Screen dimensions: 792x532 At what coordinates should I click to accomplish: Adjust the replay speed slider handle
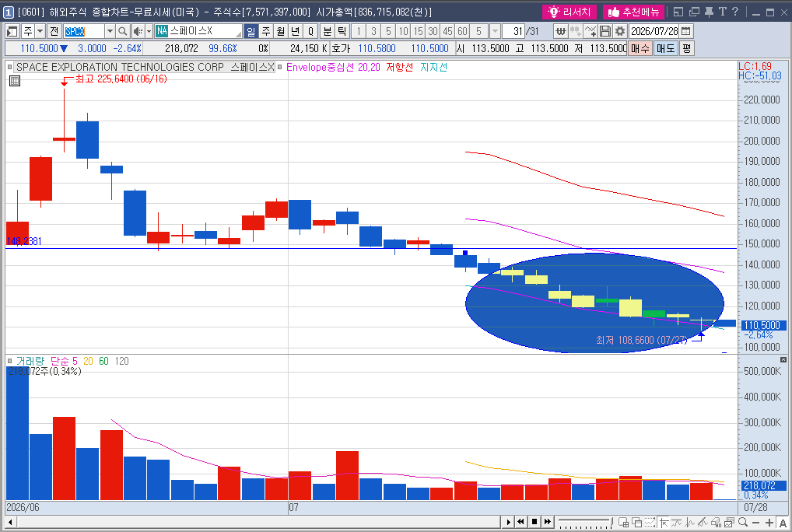[x=612, y=522]
